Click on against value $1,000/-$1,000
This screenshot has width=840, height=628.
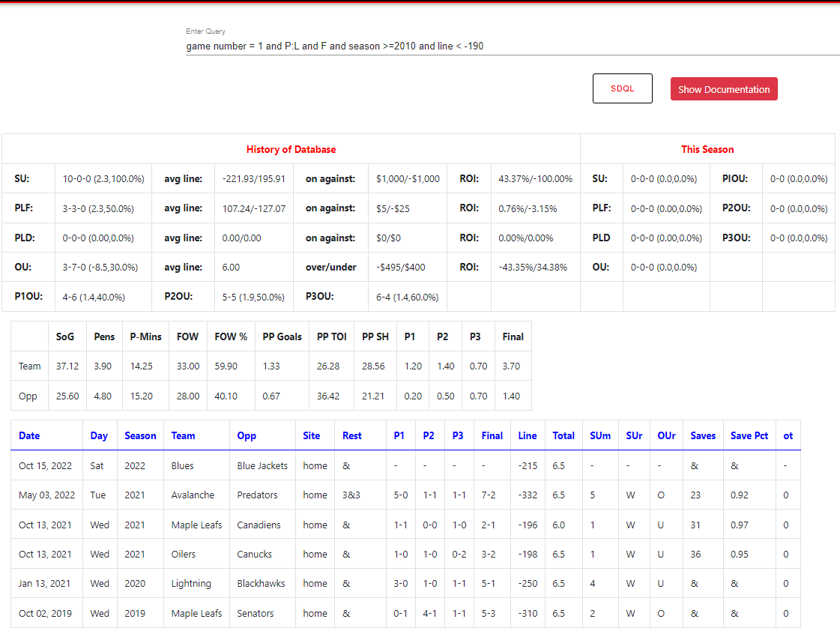click(x=408, y=179)
